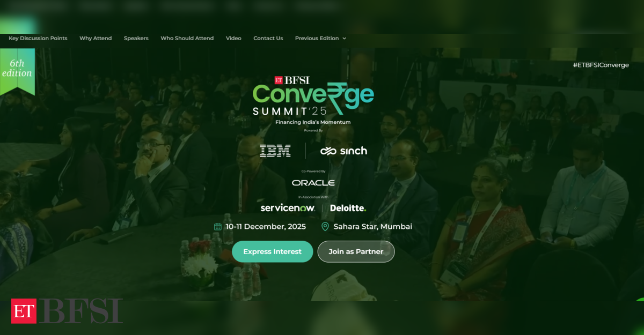Click the IBM sponsor logo
644x335 pixels.
(275, 151)
